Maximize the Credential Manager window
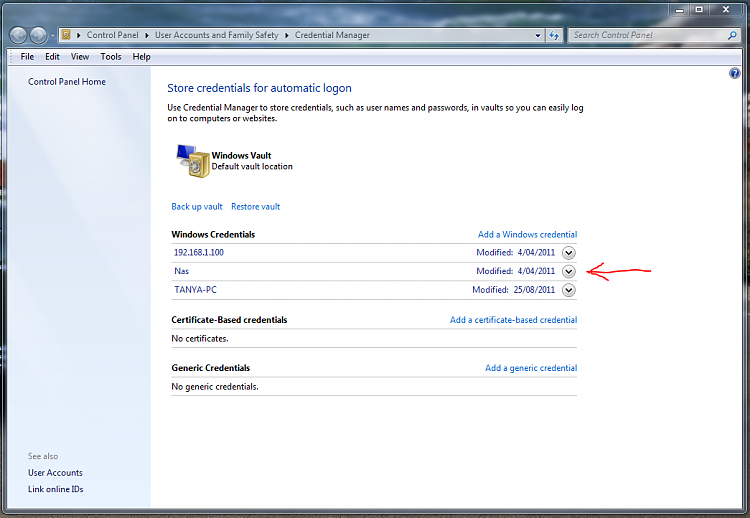Image resolution: width=750 pixels, height=518 pixels. [x=699, y=10]
